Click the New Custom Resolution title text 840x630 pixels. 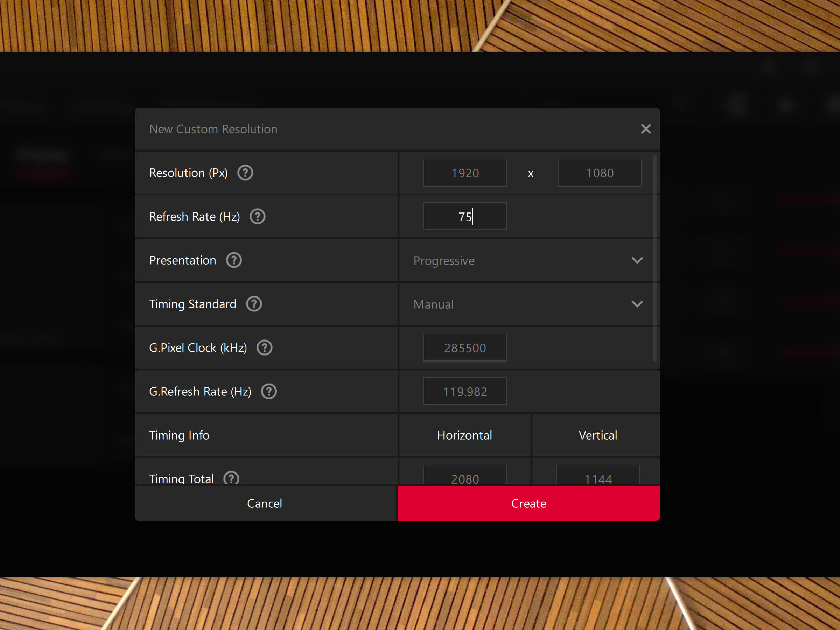pyautogui.click(x=213, y=129)
